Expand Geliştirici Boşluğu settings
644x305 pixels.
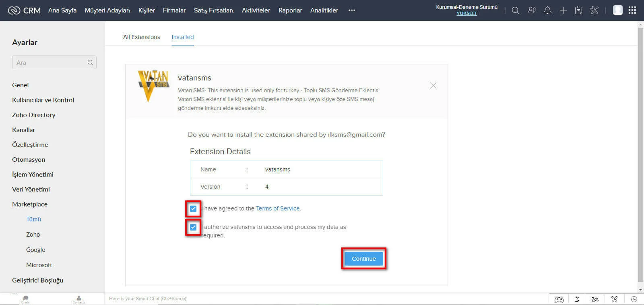[38, 280]
